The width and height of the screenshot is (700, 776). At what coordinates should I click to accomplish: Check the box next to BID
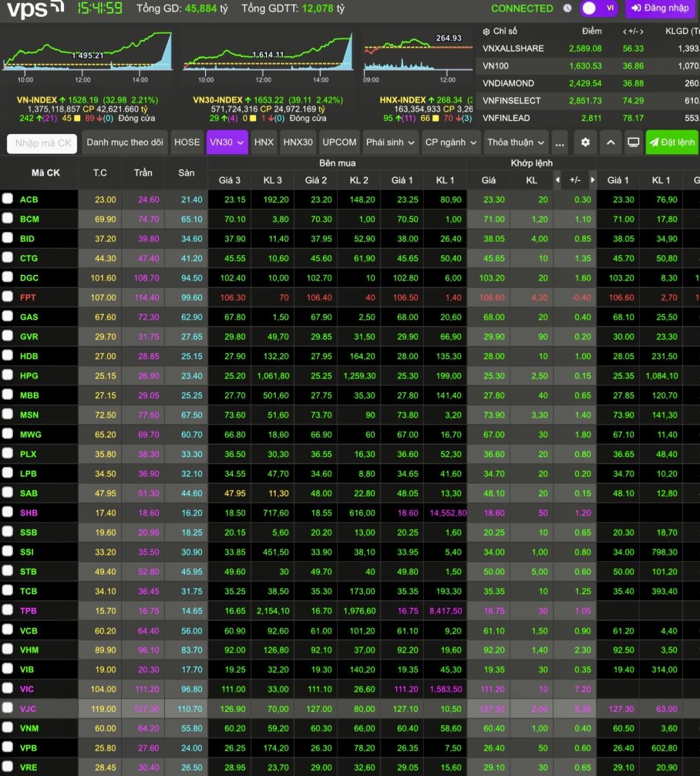pos(7,238)
